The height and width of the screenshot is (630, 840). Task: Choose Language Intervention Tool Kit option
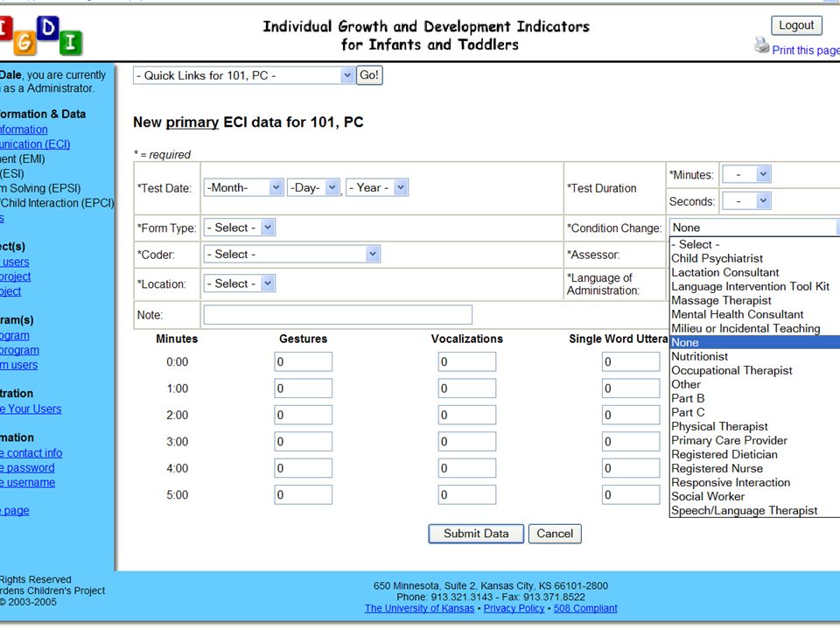pyautogui.click(x=755, y=286)
